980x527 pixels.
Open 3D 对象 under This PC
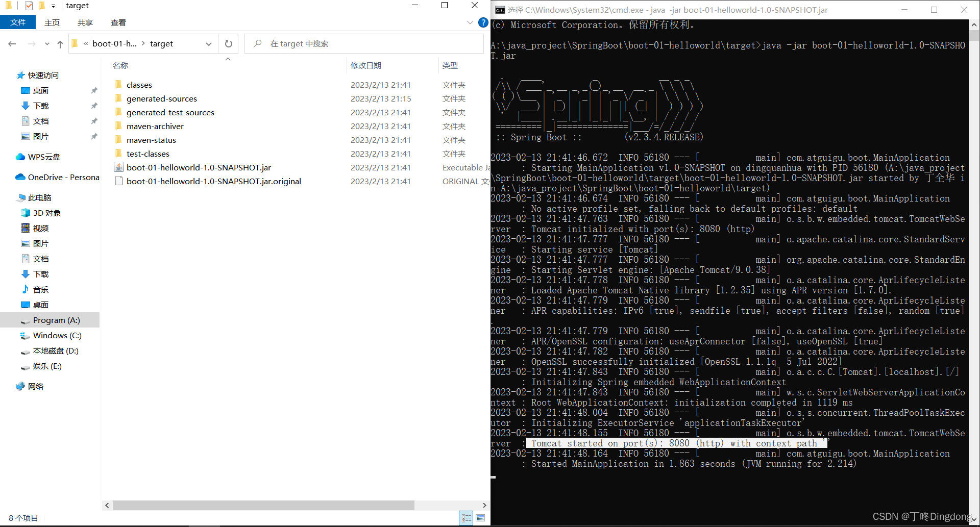47,213
